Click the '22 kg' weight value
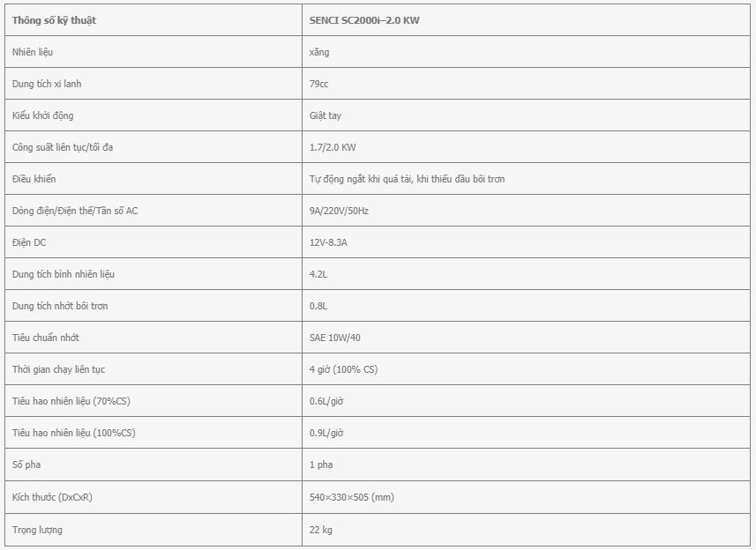Screen dimensions: 756x550 coord(321,530)
